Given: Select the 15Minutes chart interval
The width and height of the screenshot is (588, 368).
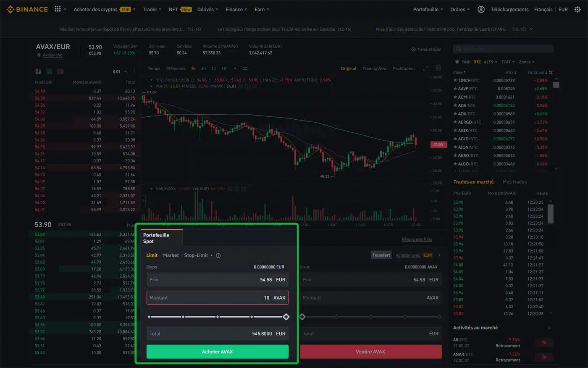Looking at the screenshot, I should point(176,68).
